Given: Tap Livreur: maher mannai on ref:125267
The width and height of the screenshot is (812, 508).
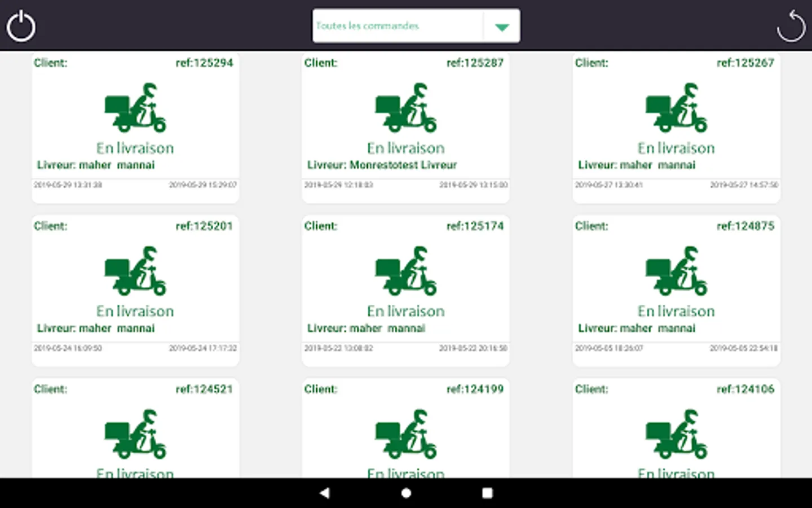Looking at the screenshot, I should (637, 165).
